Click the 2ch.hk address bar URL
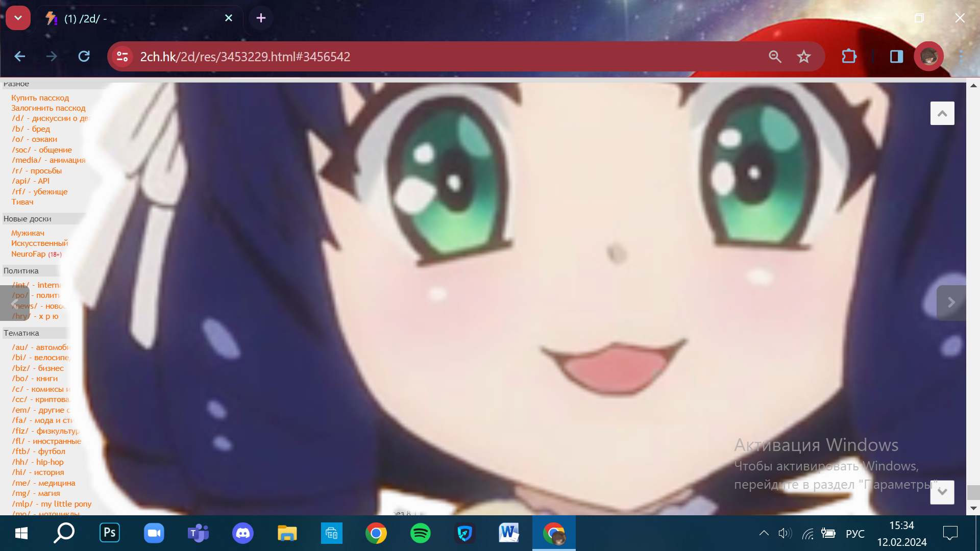Image resolution: width=980 pixels, height=551 pixels. pos(245,57)
